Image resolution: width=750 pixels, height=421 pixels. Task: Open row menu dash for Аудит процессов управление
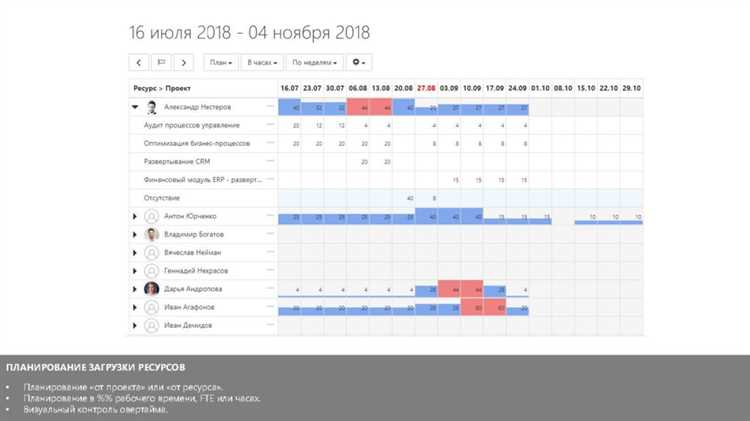point(270,124)
